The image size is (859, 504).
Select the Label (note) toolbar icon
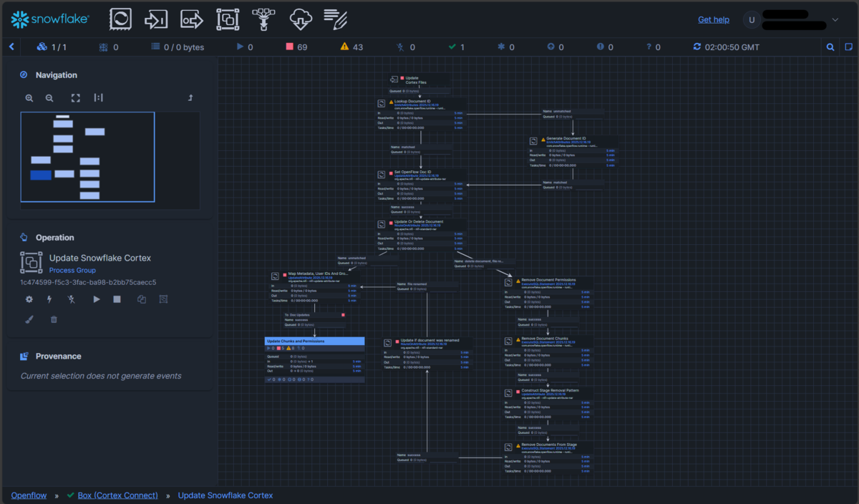pos(336,19)
